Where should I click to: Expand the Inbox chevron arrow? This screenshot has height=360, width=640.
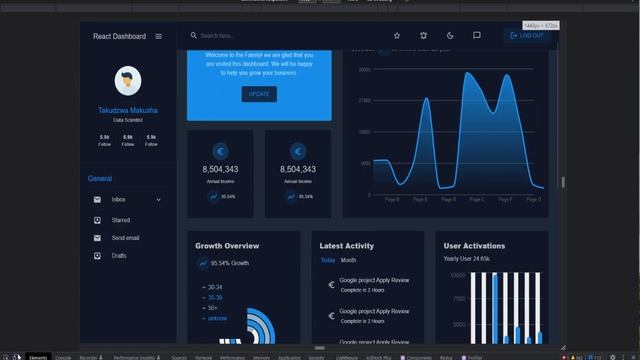158,200
